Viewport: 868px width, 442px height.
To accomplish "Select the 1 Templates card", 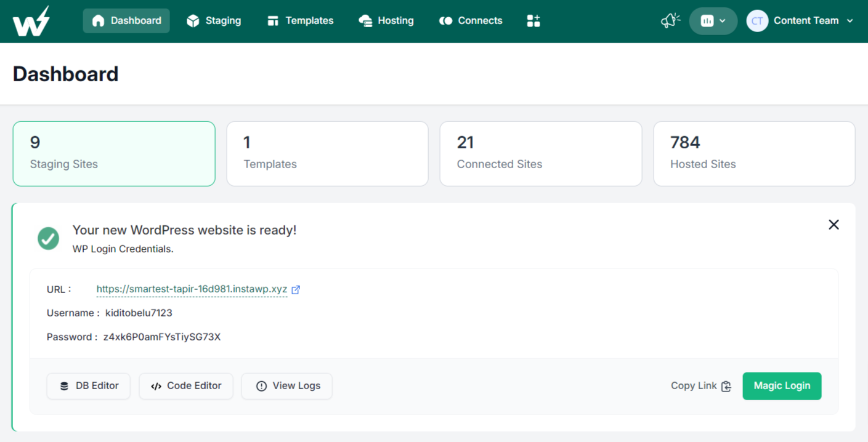I will (x=327, y=154).
